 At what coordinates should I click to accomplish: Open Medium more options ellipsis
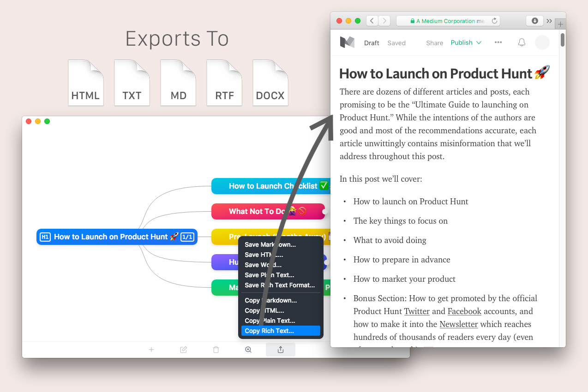point(498,42)
